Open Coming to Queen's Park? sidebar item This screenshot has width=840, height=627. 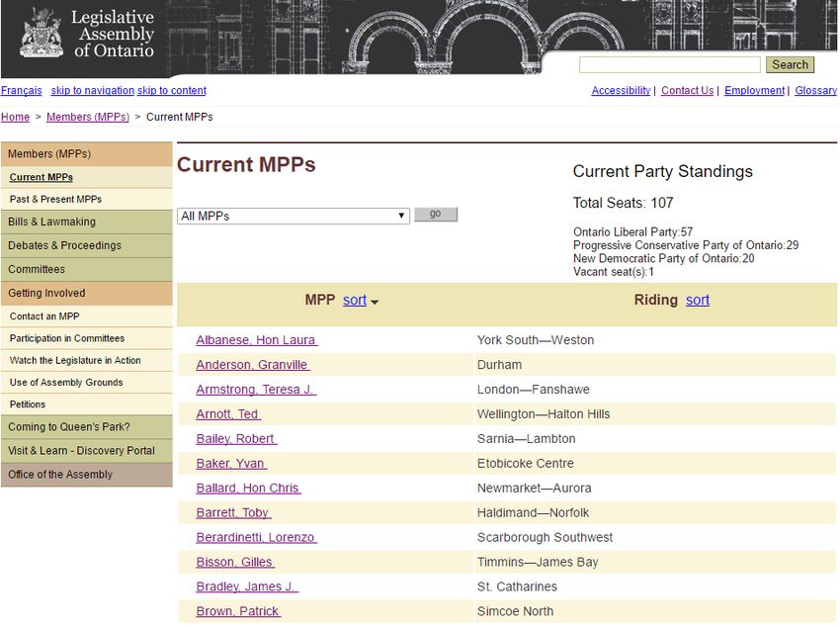87,427
